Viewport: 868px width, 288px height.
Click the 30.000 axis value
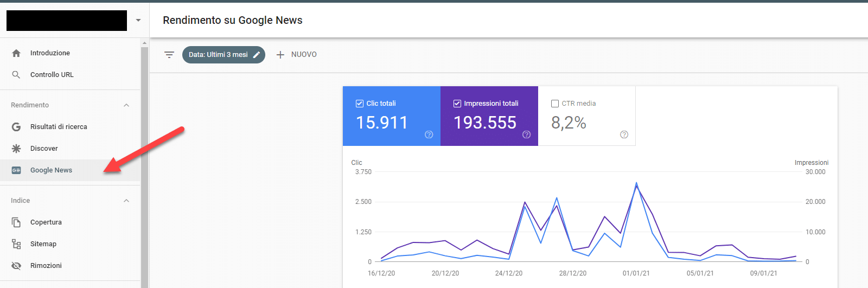click(x=815, y=172)
